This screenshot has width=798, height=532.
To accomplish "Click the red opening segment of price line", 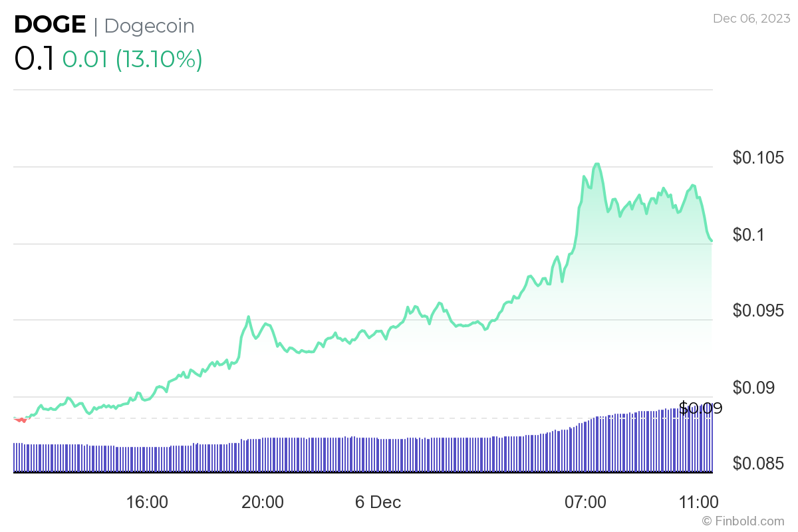I will pos(21,420).
